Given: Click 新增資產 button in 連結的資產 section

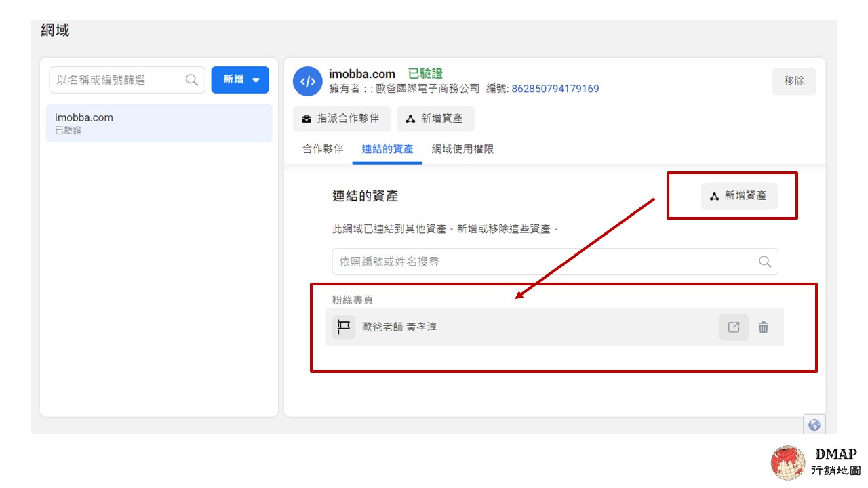Looking at the screenshot, I should [x=739, y=196].
